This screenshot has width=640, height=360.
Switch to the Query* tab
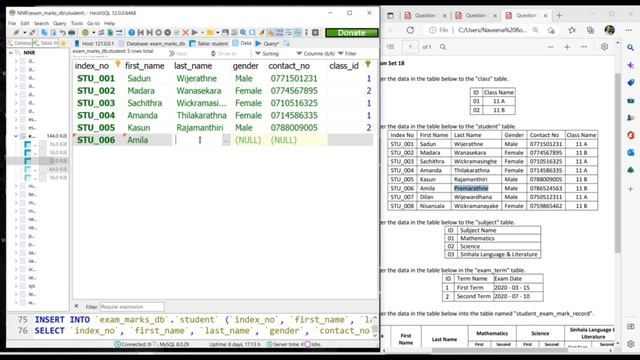click(267, 43)
